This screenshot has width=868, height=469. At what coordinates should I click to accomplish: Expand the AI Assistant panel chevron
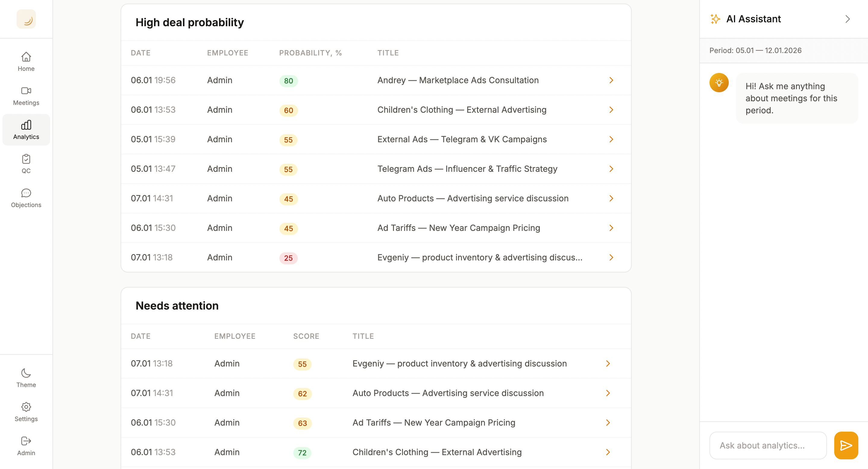point(848,19)
